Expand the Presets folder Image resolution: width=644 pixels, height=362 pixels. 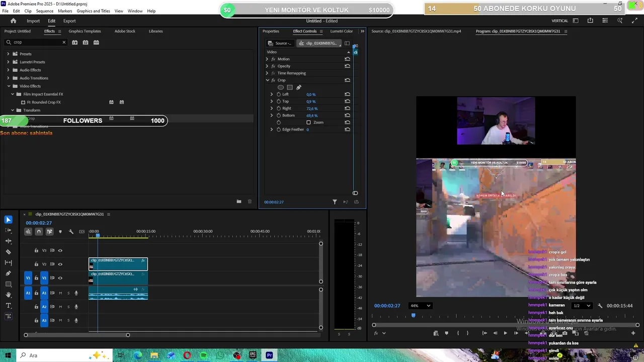point(8,54)
